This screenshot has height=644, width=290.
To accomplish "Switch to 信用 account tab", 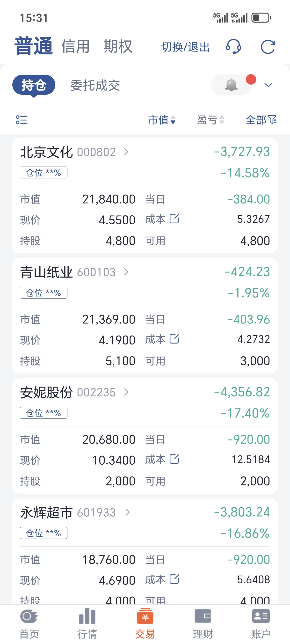I will (75, 46).
